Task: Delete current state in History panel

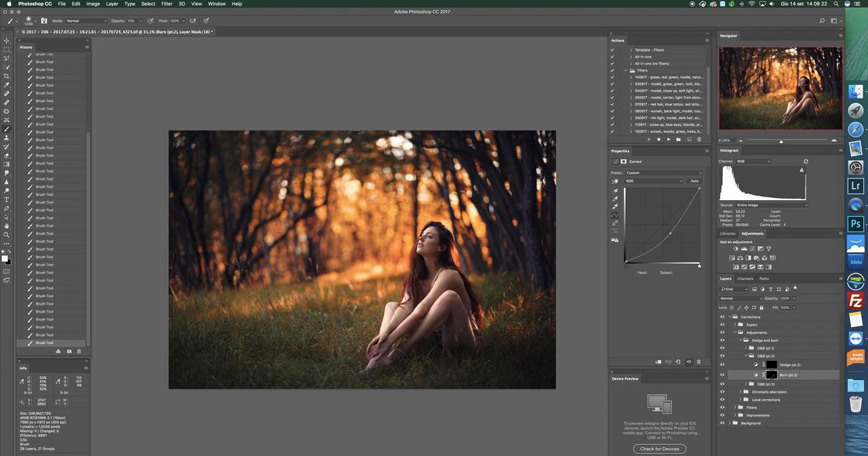Action: pyautogui.click(x=79, y=351)
